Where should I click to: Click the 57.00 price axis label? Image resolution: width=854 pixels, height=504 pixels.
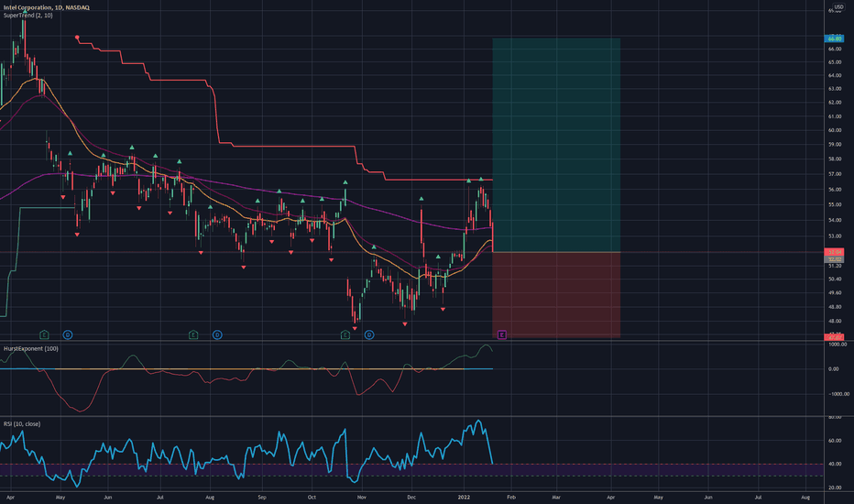pyautogui.click(x=835, y=174)
